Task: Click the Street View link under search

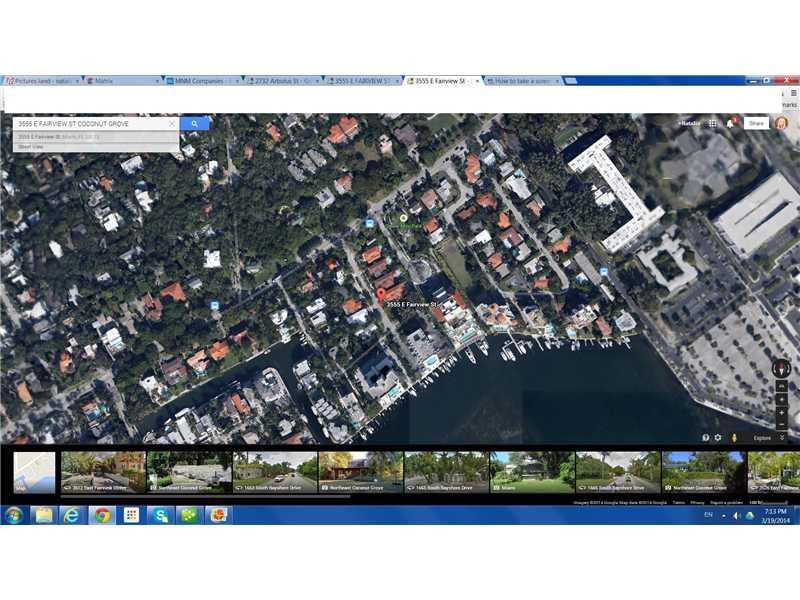Action: 31,146
